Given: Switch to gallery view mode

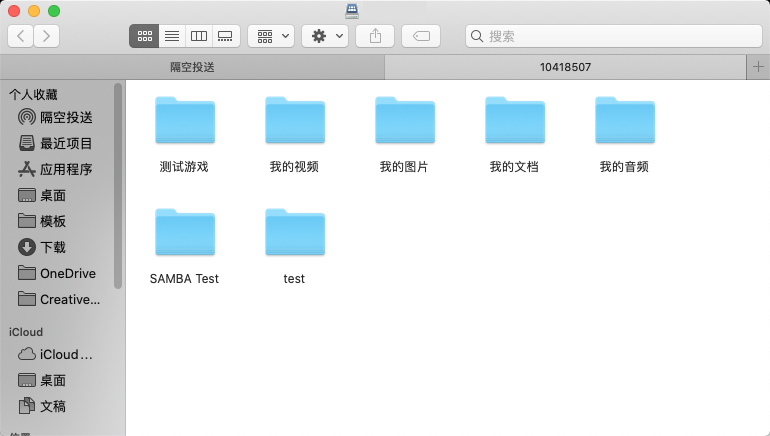Looking at the screenshot, I should click(225, 36).
